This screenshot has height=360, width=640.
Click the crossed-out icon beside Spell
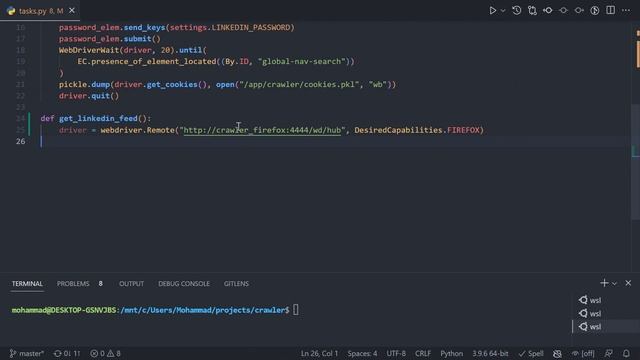tap(557, 353)
